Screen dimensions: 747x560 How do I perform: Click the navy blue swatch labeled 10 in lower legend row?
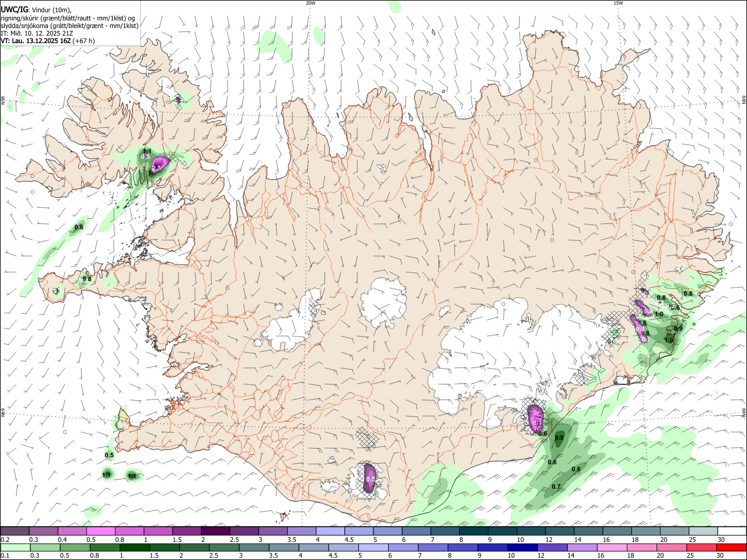click(521, 547)
